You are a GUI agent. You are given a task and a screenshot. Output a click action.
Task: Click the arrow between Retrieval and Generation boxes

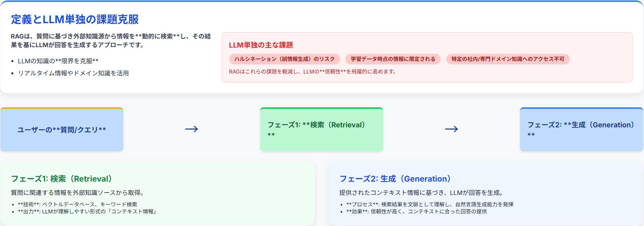tap(451, 129)
